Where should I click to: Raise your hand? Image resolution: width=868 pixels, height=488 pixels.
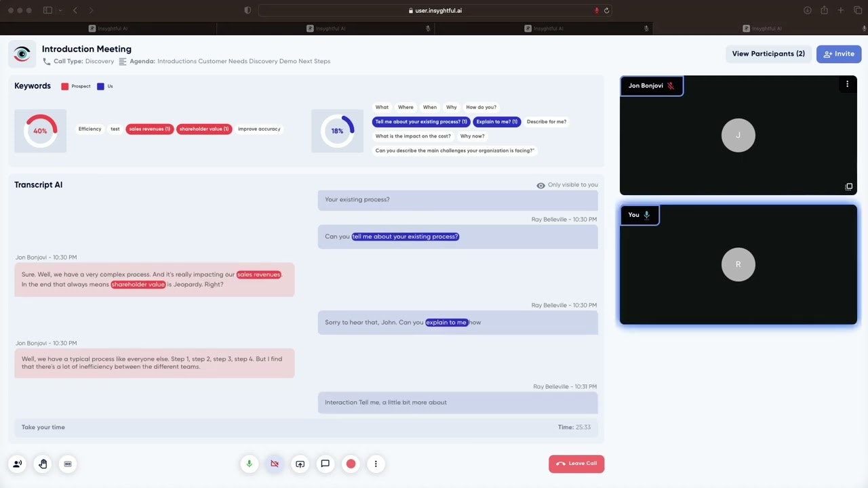tap(42, 464)
